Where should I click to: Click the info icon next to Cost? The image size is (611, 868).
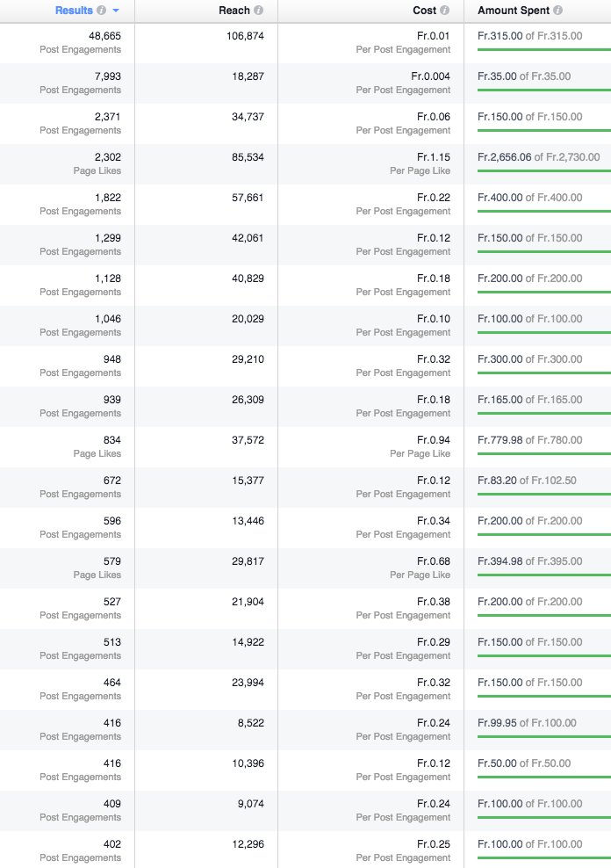point(444,11)
